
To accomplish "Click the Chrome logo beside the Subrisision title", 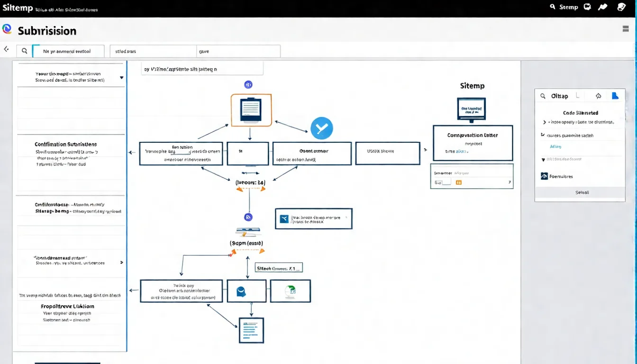I will pyautogui.click(x=8, y=29).
